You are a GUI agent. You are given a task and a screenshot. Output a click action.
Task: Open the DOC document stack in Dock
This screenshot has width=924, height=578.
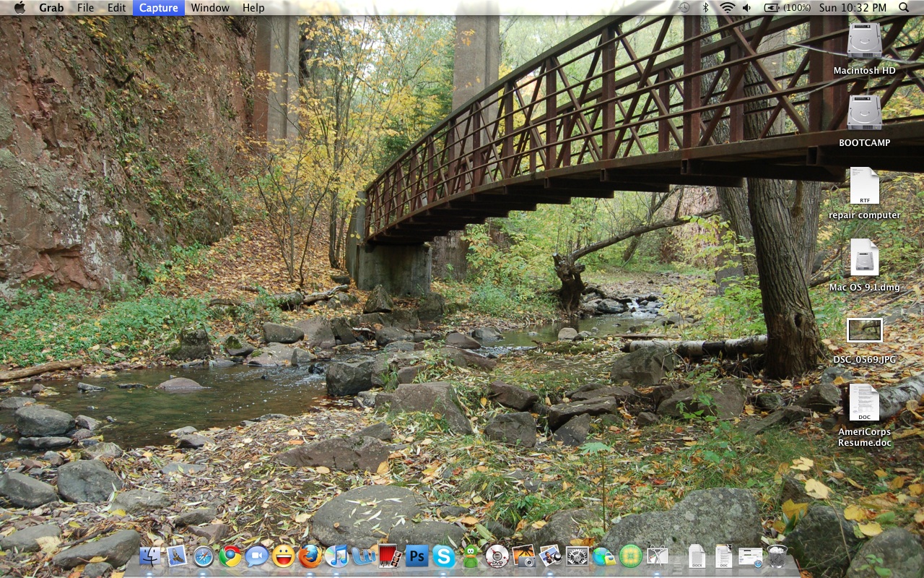(x=723, y=556)
